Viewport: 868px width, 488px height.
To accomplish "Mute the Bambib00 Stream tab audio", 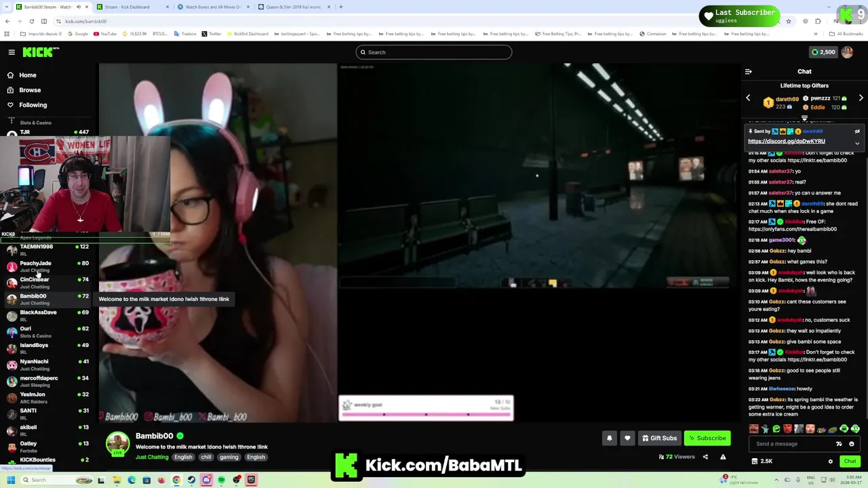I will 79,7.
